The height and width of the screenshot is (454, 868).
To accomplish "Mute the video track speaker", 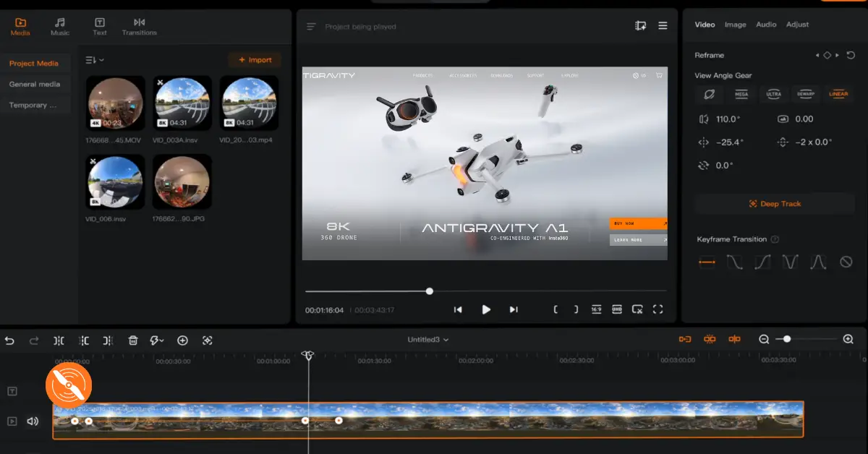I will [x=33, y=421].
